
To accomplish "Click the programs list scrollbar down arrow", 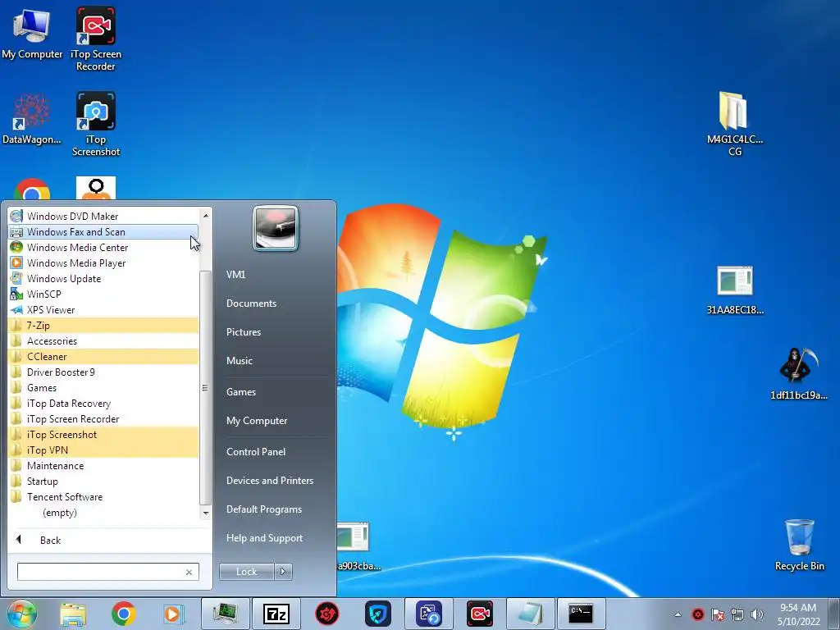I will (205, 513).
